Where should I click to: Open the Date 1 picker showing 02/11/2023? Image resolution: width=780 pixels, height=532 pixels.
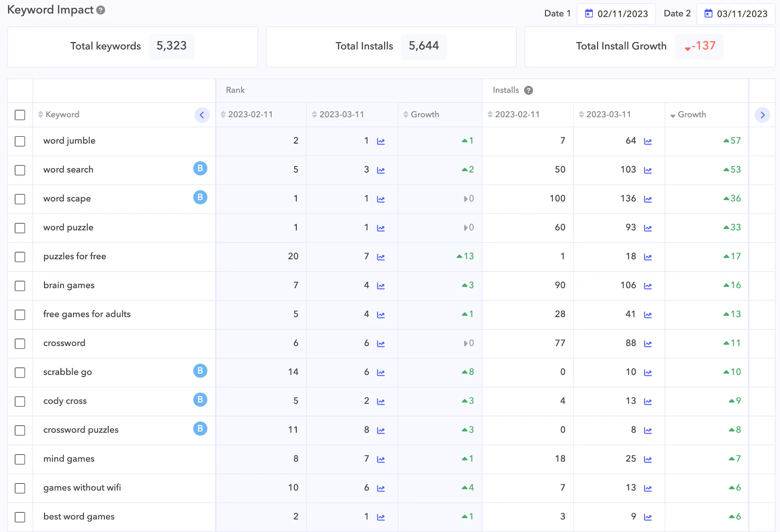coord(616,14)
